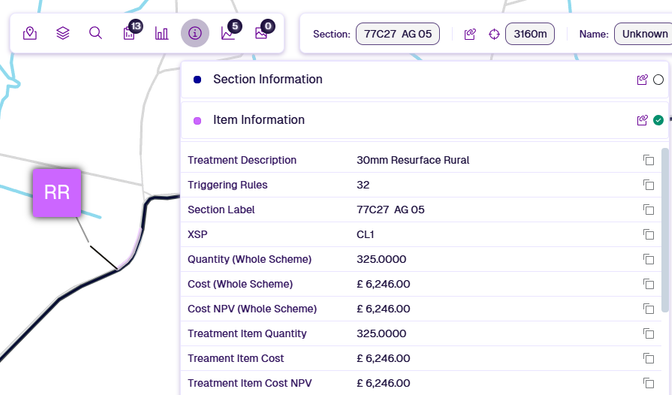This screenshot has width=672, height=395.
Task: Click the RR marker on the map
Action: [x=57, y=193]
